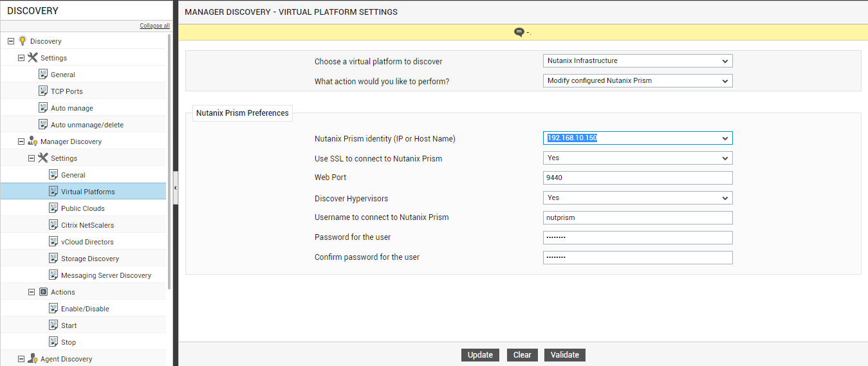Viewport: 868px width, 366px height.
Task: Open the virtual platform dropdown
Action: click(x=638, y=61)
